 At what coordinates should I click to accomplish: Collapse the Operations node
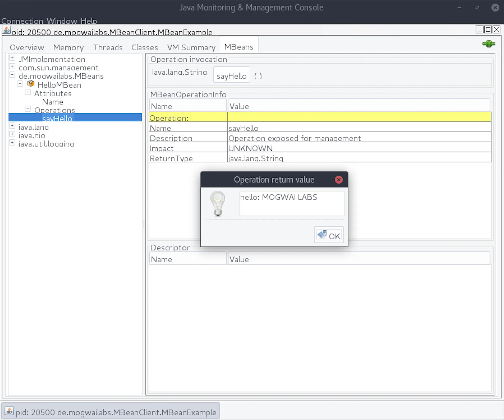point(28,109)
